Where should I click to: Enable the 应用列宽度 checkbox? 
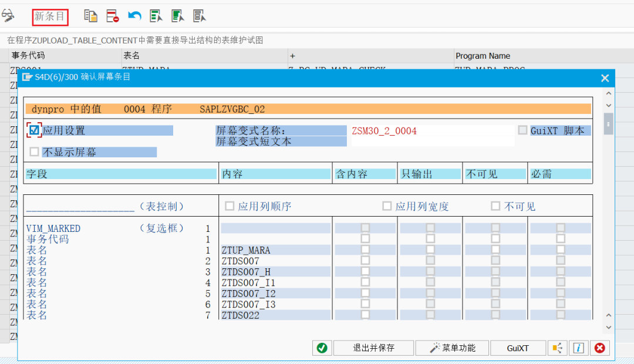387,206
